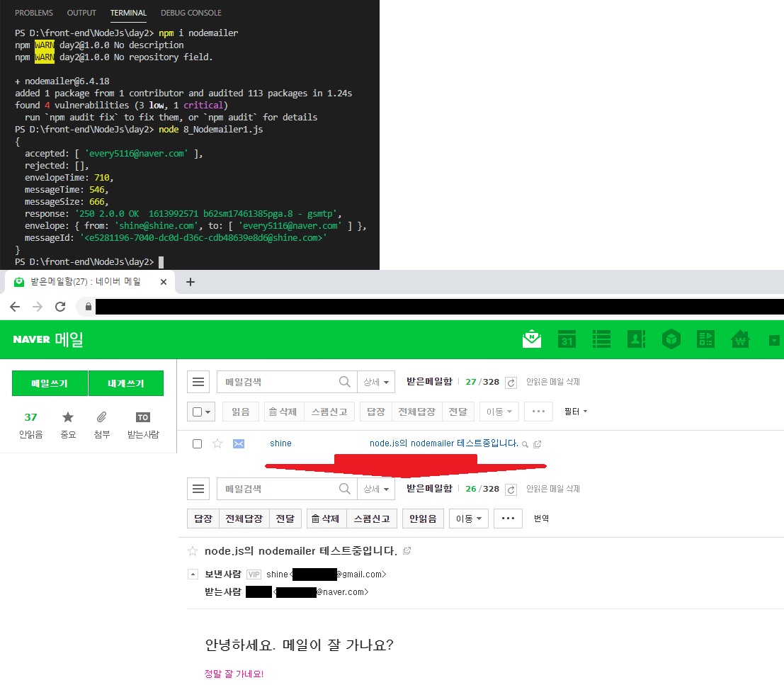Open mail in new window icon in list row

click(537, 444)
